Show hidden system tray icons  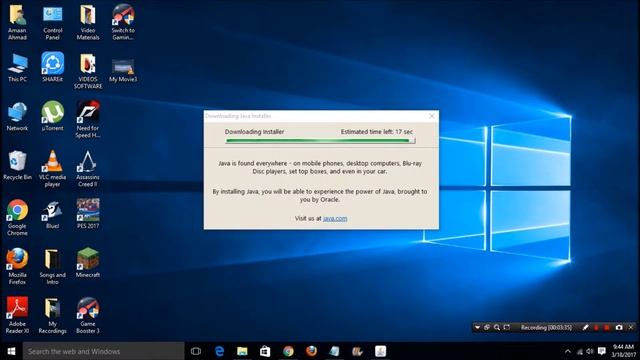pyautogui.click(x=568, y=351)
